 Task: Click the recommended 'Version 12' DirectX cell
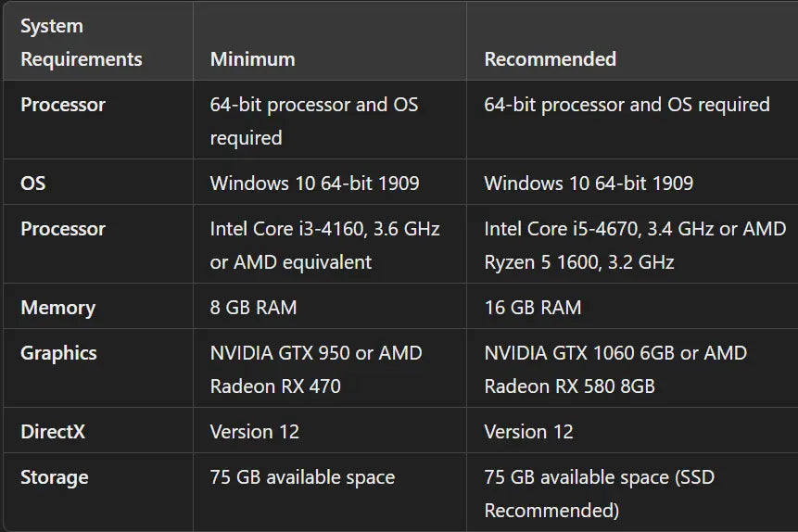(x=528, y=432)
